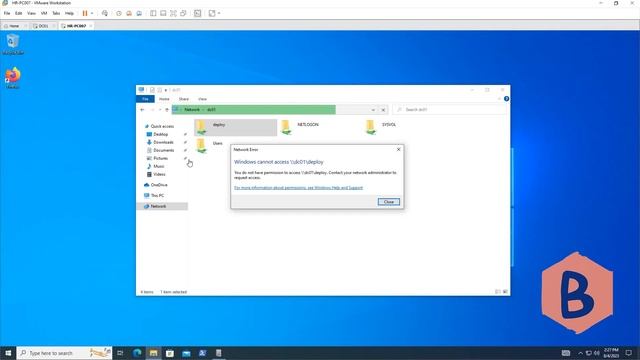Screen dimensions: 640x360
Task: Click the Search dc01 input field
Action: coord(449,110)
